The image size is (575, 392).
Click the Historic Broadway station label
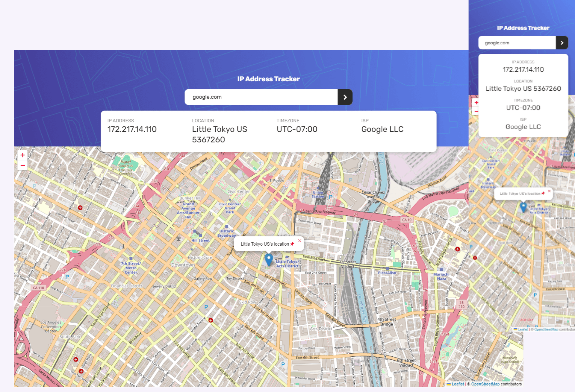click(227, 233)
